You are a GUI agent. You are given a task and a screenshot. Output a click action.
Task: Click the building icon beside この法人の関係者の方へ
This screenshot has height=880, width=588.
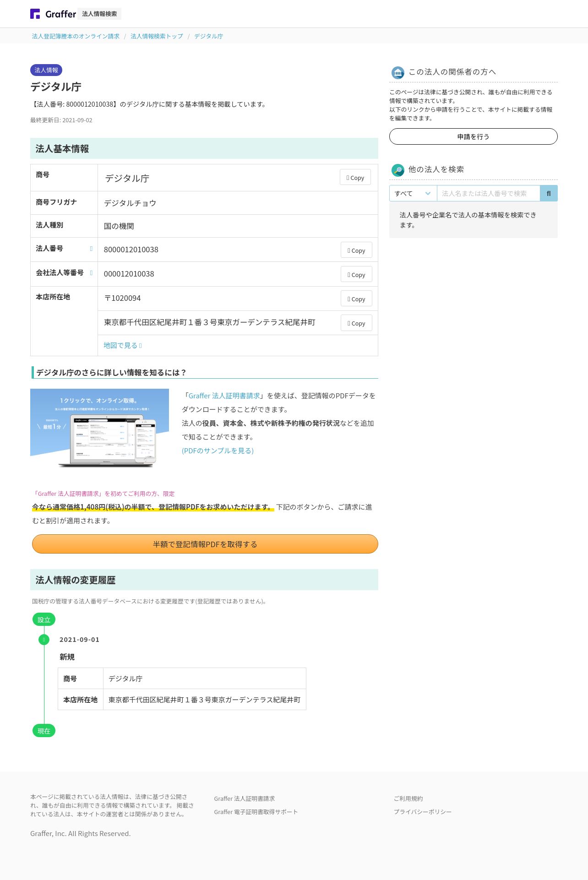(x=397, y=72)
